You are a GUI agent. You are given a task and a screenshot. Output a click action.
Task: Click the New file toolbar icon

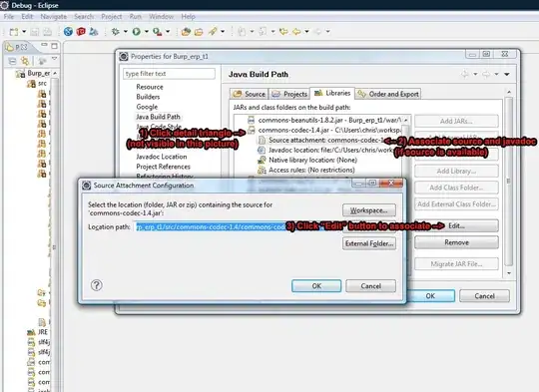pyautogui.click(x=14, y=32)
